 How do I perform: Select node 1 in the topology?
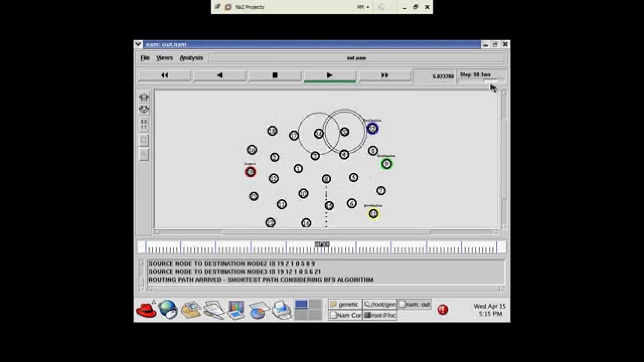pos(298,168)
